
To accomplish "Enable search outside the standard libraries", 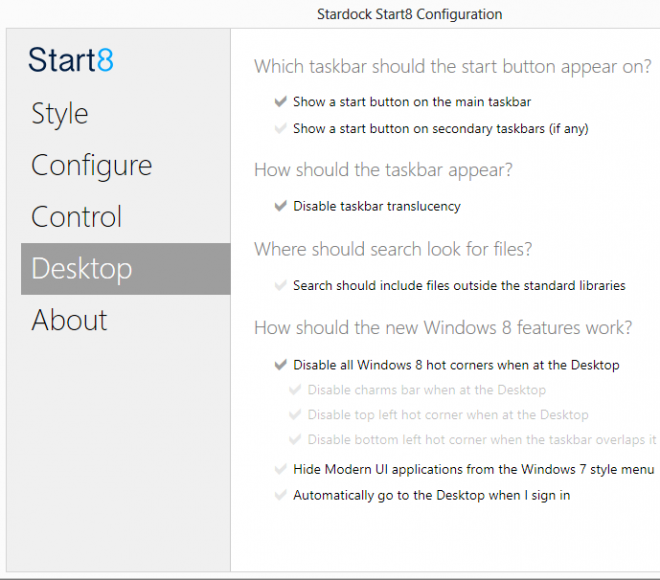I will coord(279,285).
